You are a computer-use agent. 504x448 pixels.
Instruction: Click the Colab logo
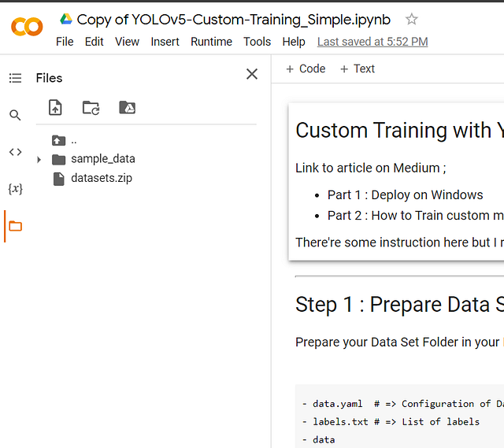(x=27, y=27)
